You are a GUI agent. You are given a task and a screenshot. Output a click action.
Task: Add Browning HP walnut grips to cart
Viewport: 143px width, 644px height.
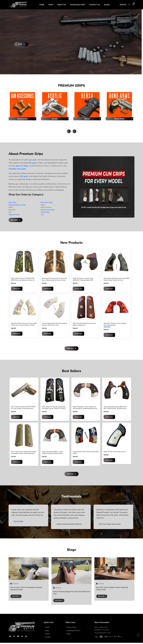tap(48, 289)
